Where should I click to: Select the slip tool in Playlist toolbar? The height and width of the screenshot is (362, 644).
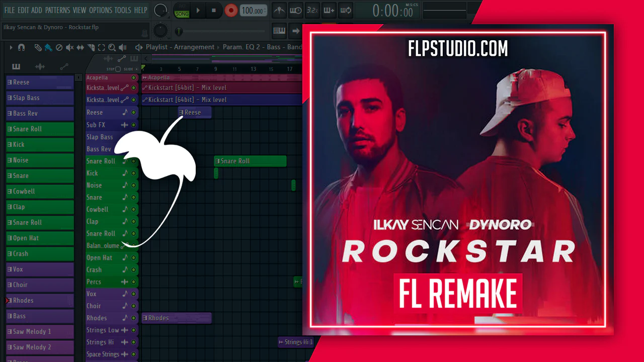pyautogui.click(x=80, y=47)
